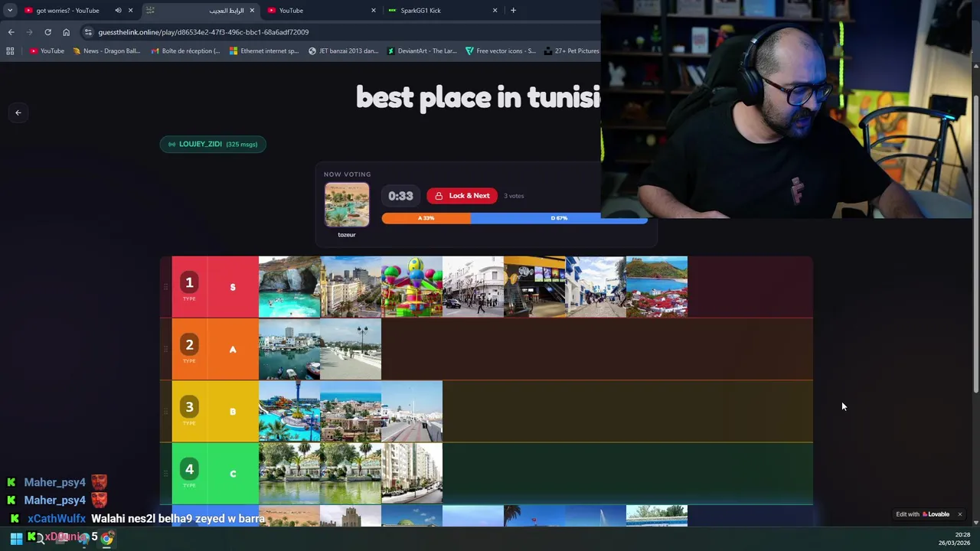Close the 'got worries? - YouTube' tab
Image resolution: width=980 pixels, height=551 pixels.
click(130, 11)
